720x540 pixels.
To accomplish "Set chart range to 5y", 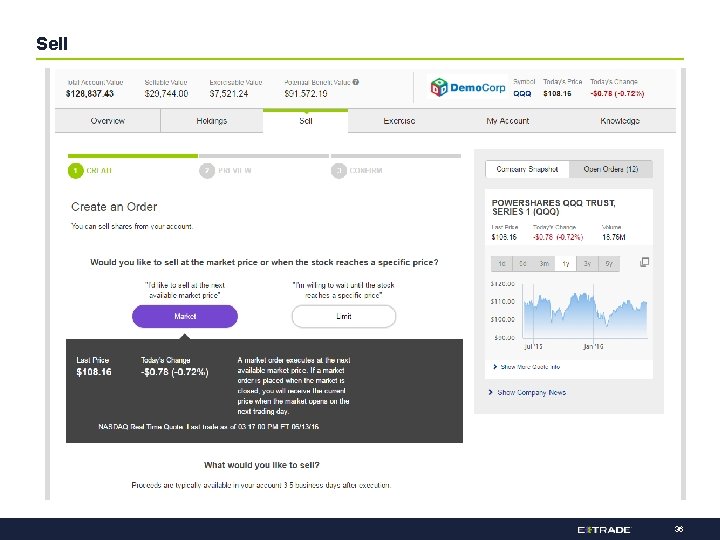I will (x=609, y=264).
